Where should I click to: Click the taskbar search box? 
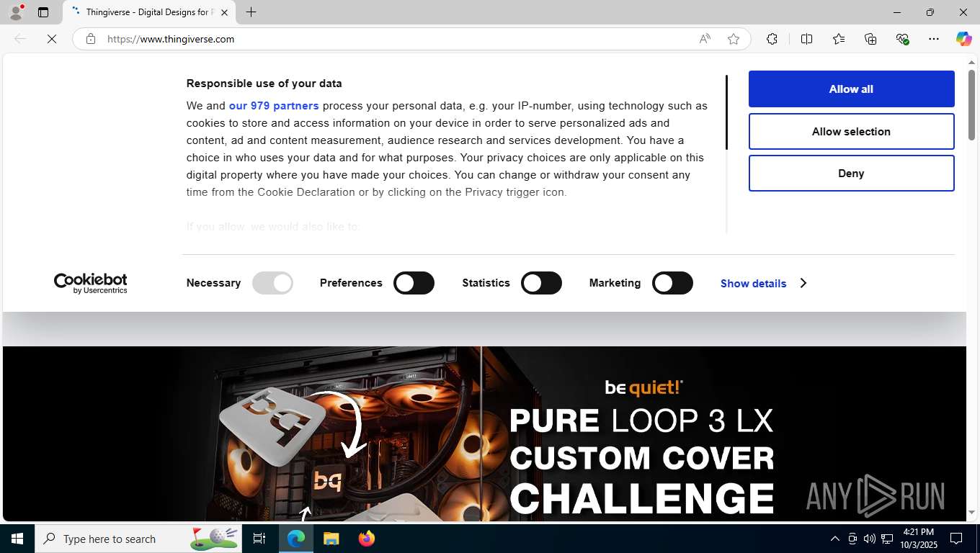coord(138,539)
